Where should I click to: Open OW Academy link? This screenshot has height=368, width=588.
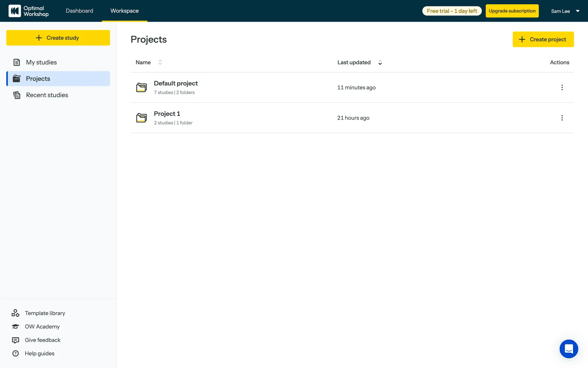[42, 327]
